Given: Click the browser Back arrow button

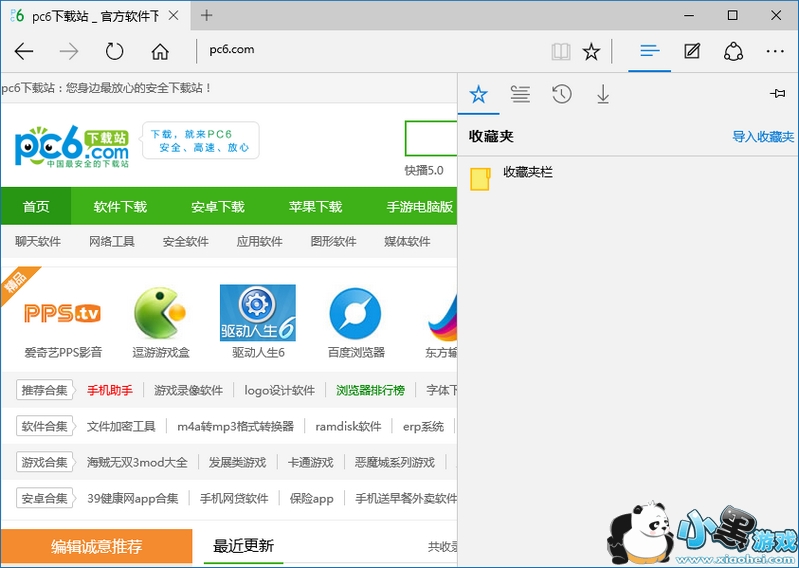Looking at the screenshot, I should (x=24, y=51).
